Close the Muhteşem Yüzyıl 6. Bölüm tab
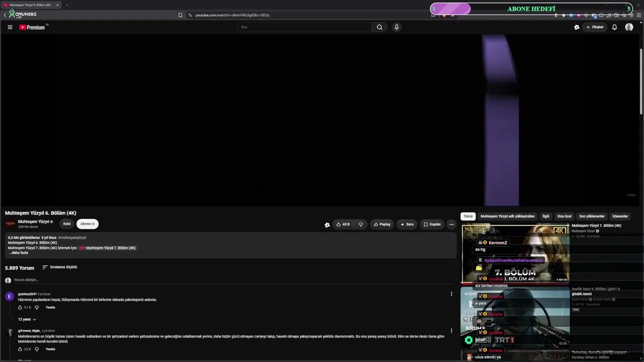This screenshot has height=362, width=644. [x=57, y=5]
